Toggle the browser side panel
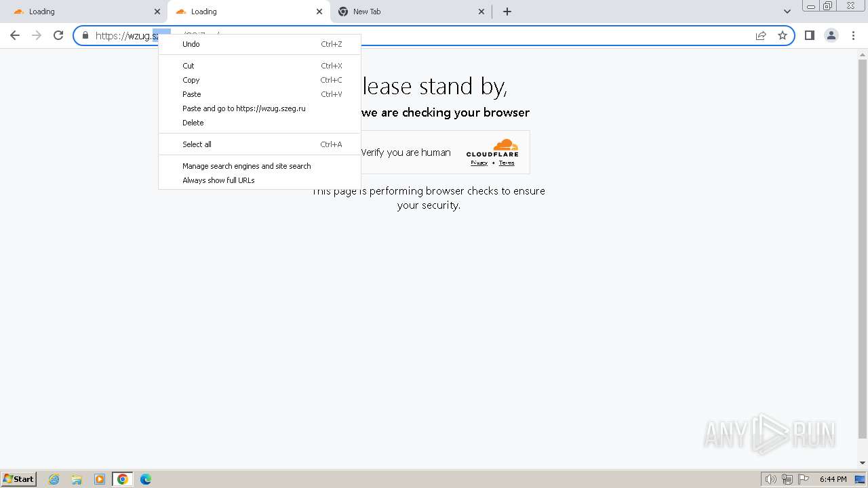Image resolution: width=868 pixels, height=488 pixels. tap(810, 35)
